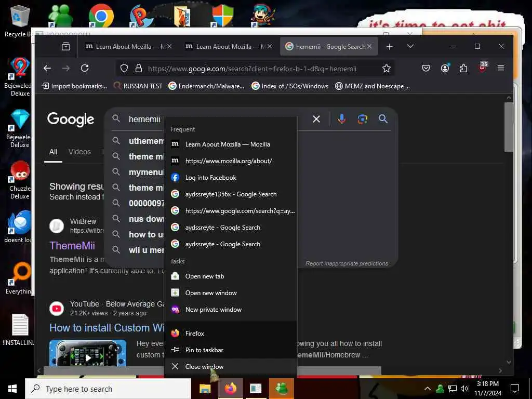
Task: Open the Pocket save icon
Action: tap(426, 68)
